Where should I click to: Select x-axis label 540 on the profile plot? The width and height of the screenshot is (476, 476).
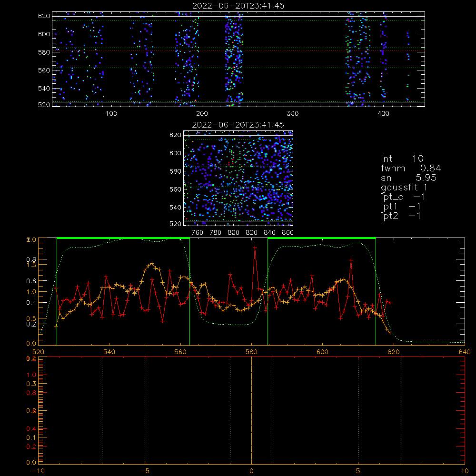click(109, 352)
